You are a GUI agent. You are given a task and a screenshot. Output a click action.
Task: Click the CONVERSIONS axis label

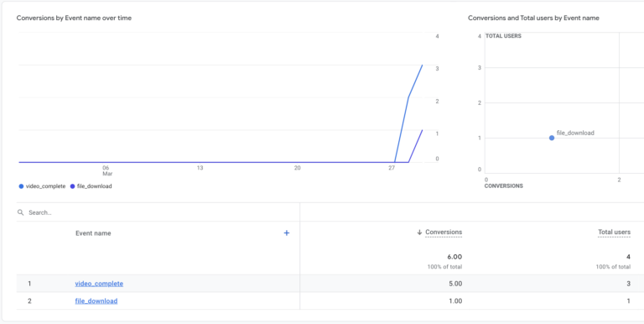coord(504,186)
